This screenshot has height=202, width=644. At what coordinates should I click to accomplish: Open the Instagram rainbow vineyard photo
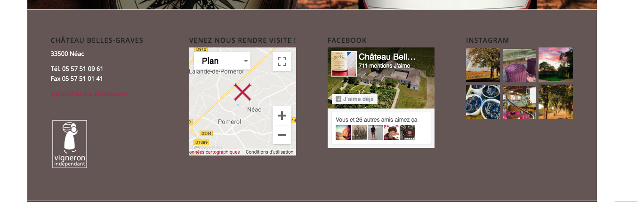click(483, 65)
